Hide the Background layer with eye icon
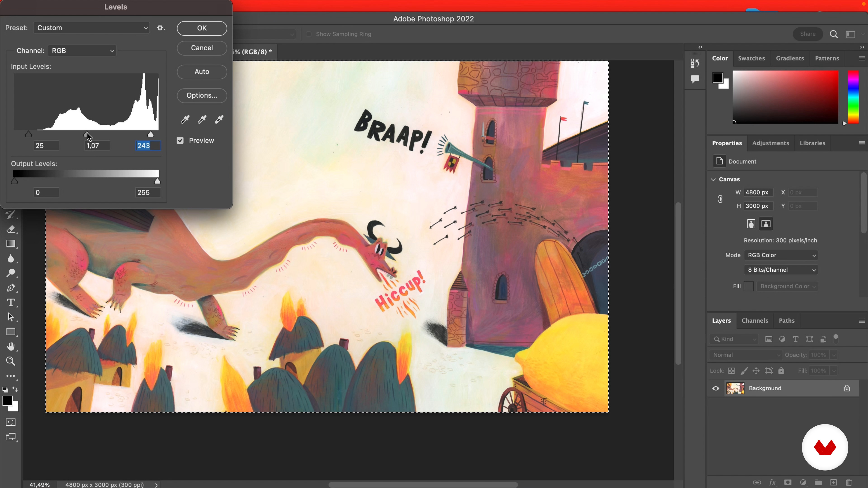The image size is (868, 488). point(716,388)
